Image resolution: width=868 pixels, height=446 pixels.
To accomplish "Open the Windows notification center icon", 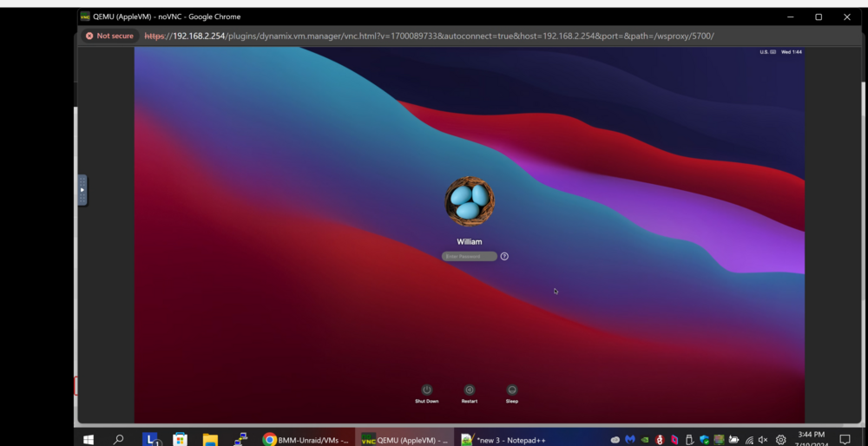I will click(845, 440).
